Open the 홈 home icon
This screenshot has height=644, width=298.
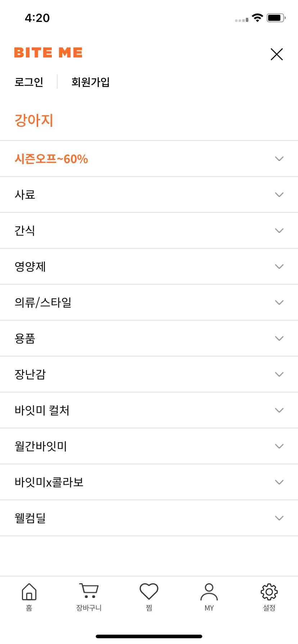29,592
